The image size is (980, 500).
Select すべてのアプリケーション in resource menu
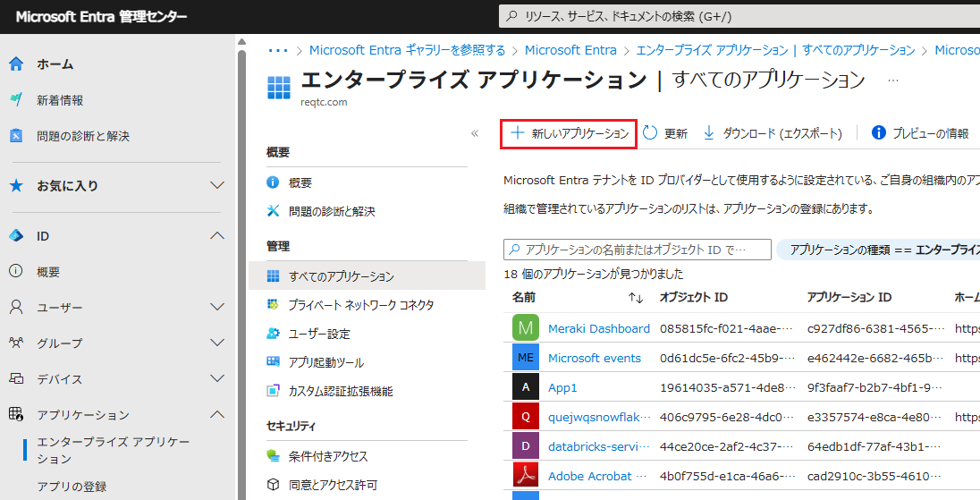367,275
